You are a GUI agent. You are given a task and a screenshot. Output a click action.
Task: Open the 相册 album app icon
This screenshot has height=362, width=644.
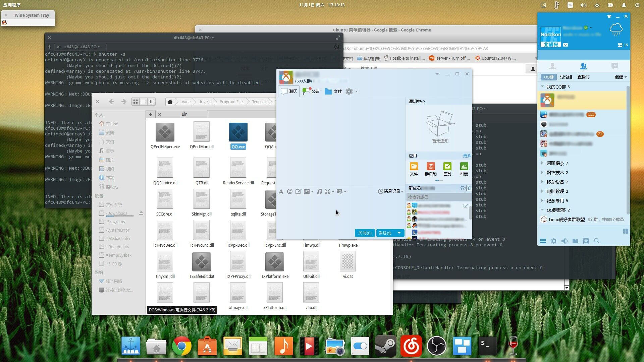coord(464,169)
